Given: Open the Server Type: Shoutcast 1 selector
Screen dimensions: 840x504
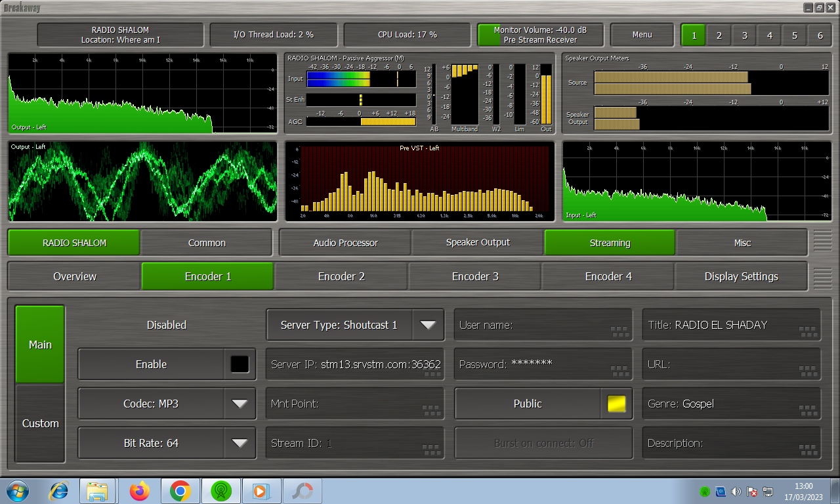Looking at the screenshot, I should 355,325.
